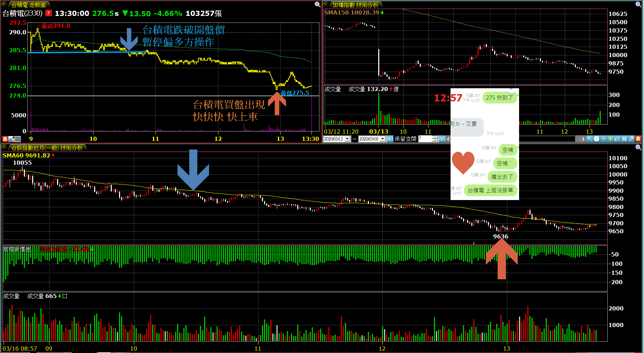
Task: Open the 台股指數近月 panel menu arrow
Action: 4,147
